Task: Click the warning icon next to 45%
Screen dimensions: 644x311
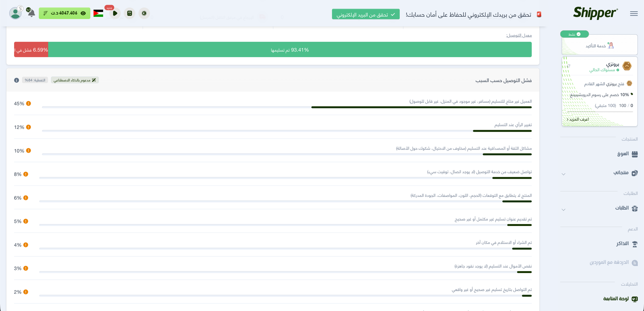Action: click(28, 104)
